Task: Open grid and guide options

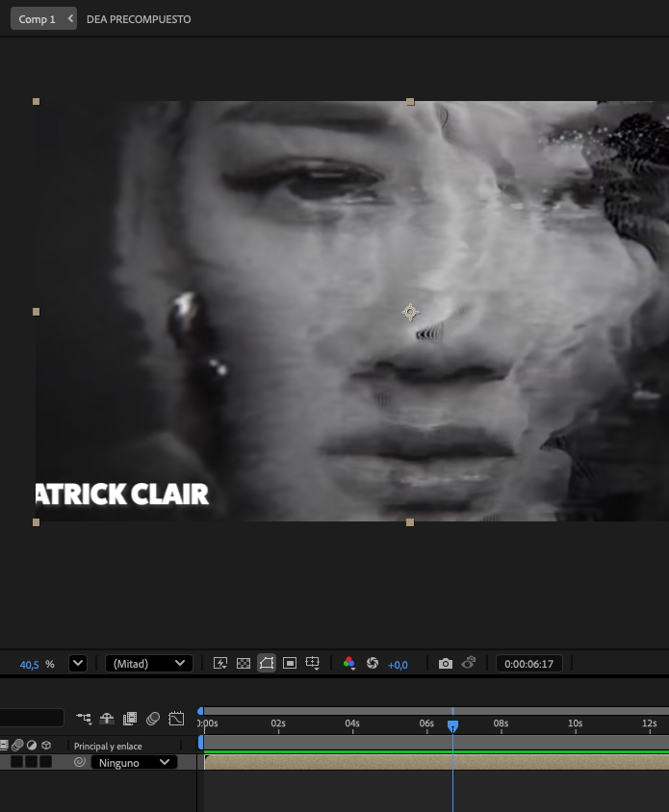Action: coord(313,664)
